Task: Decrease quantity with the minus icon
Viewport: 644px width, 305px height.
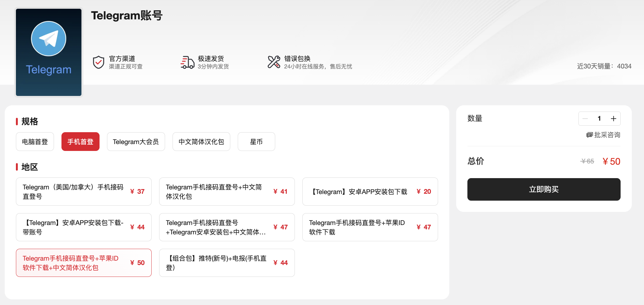Action: (585, 119)
